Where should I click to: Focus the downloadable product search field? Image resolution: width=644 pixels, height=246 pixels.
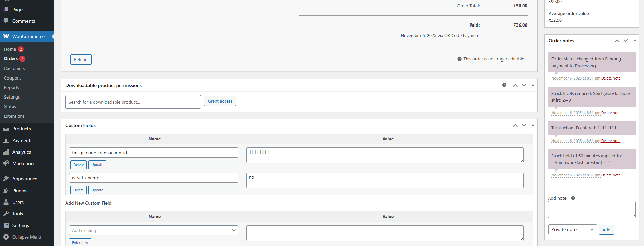[133, 102]
